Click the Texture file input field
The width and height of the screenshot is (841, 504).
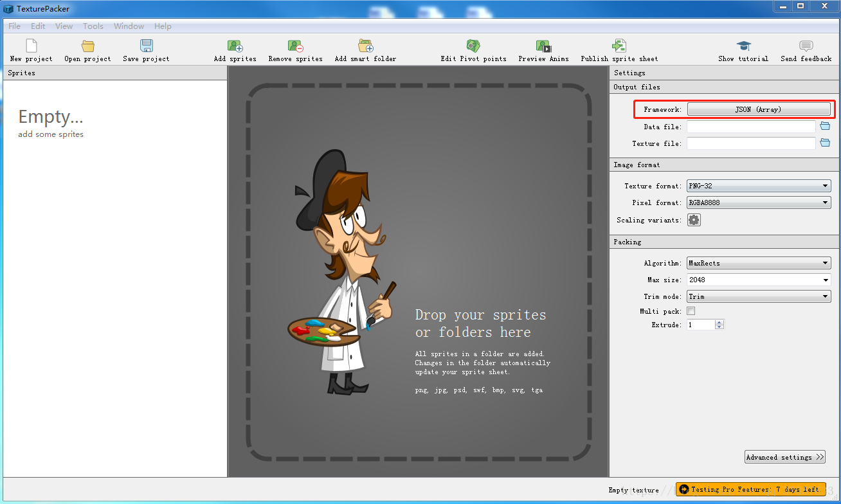pos(751,143)
